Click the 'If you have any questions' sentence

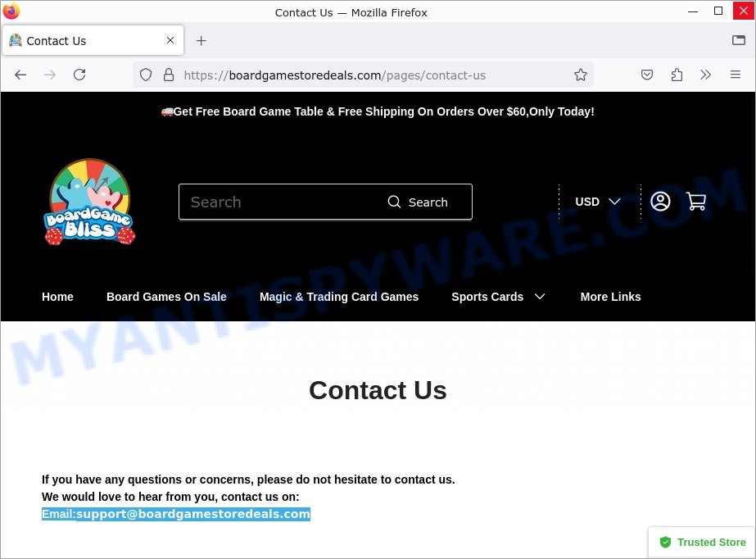(x=248, y=479)
